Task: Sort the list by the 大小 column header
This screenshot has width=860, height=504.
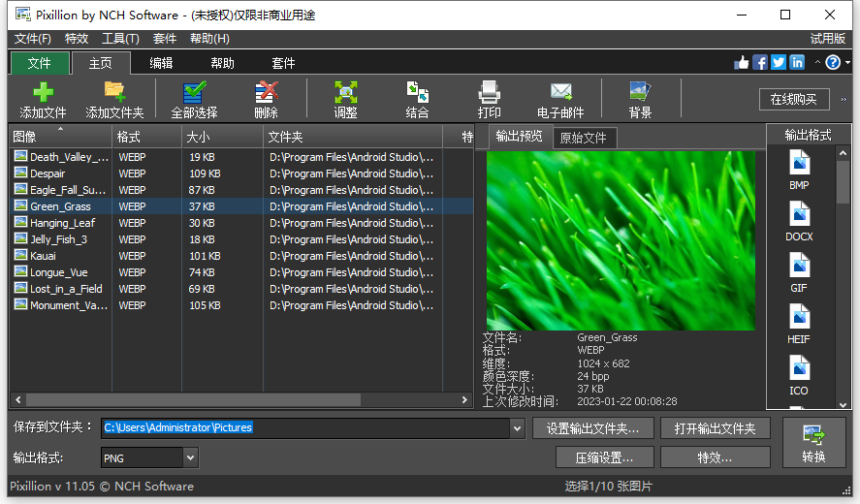Action: point(223,137)
